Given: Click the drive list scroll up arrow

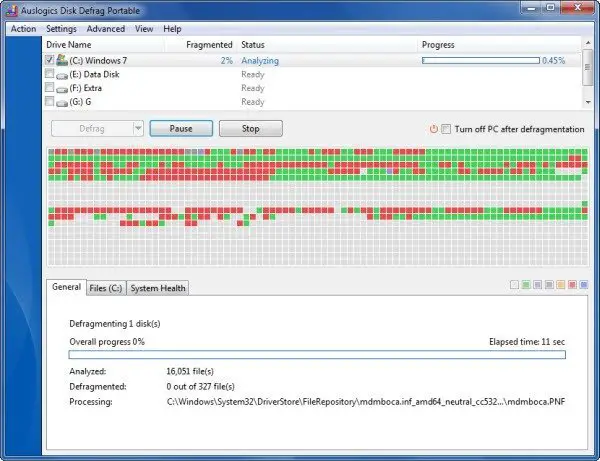Looking at the screenshot, I should pyautogui.click(x=588, y=42).
